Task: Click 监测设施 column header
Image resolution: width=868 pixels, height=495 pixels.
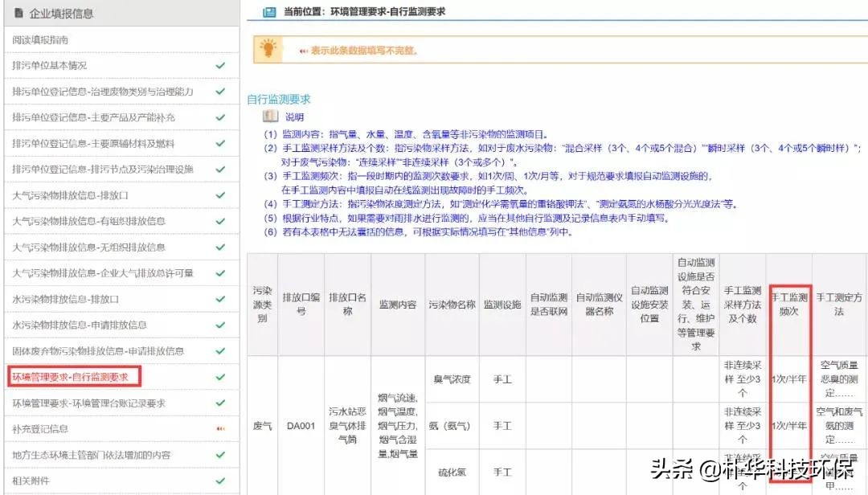Action: [x=502, y=305]
